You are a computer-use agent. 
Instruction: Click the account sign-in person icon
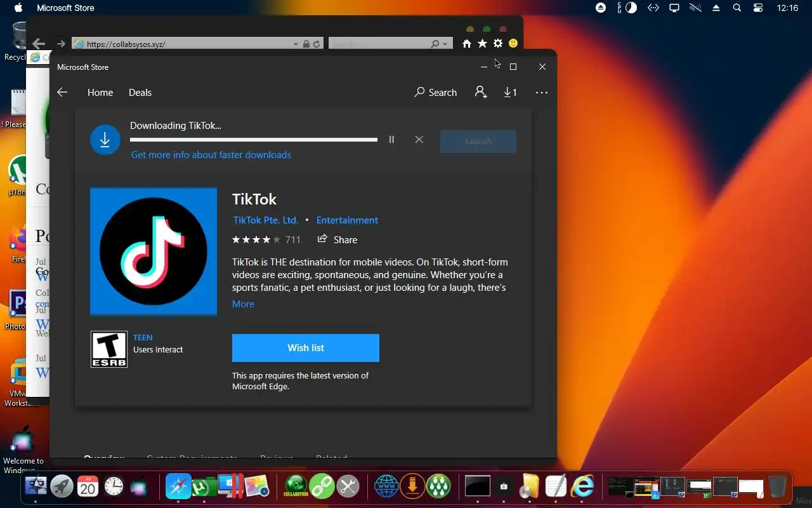pyautogui.click(x=481, y=93)
